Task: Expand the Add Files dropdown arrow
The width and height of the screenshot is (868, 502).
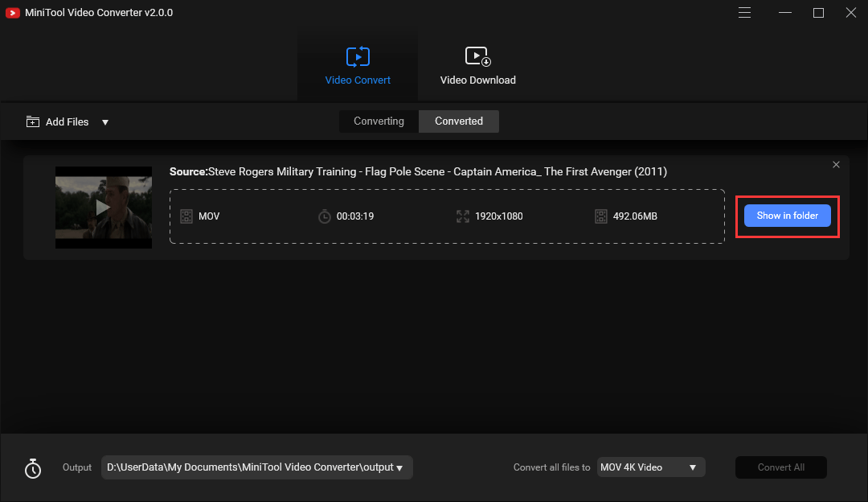Action: click(x=105, y=122)
